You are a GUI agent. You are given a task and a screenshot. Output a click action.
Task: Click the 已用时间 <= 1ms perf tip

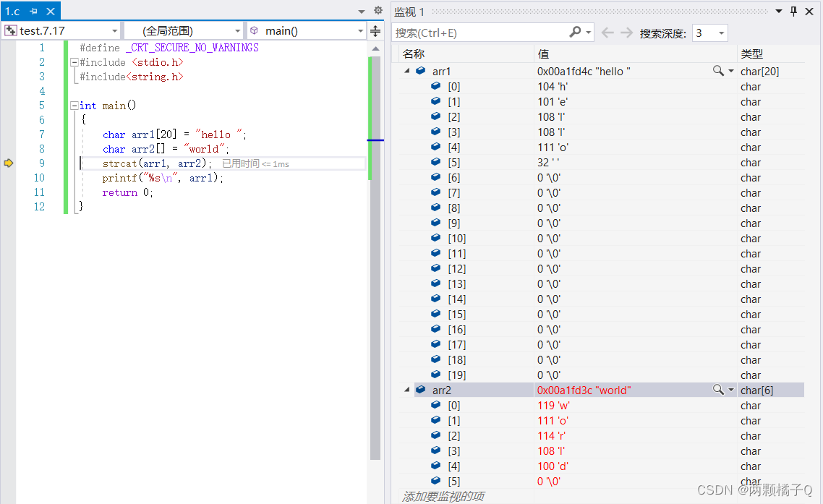tap(255, 164)
